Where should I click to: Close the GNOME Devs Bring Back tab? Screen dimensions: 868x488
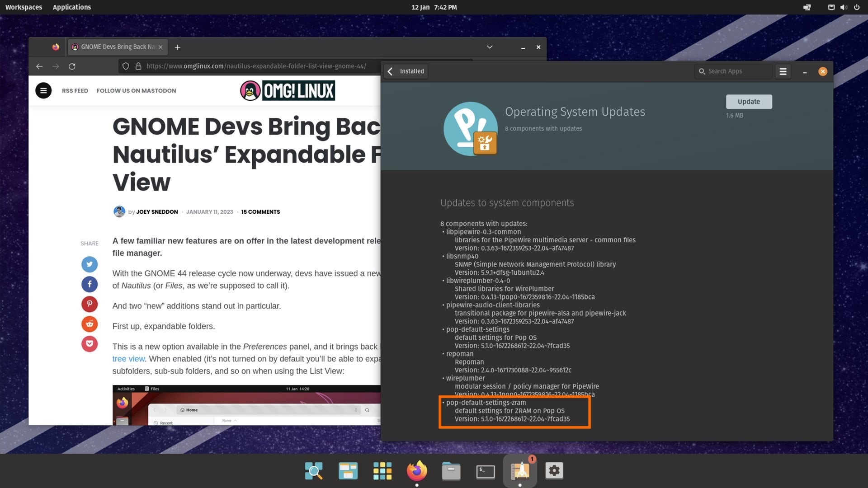[160, 47]
